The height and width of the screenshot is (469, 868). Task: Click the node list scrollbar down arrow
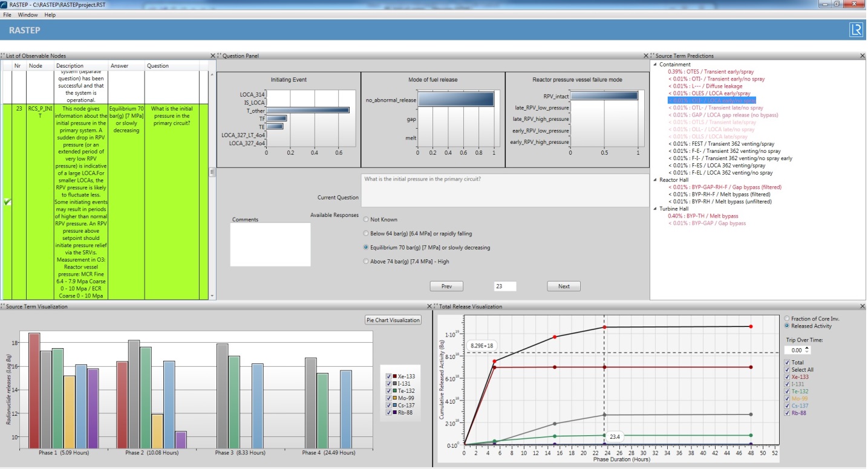coord(212,296)
